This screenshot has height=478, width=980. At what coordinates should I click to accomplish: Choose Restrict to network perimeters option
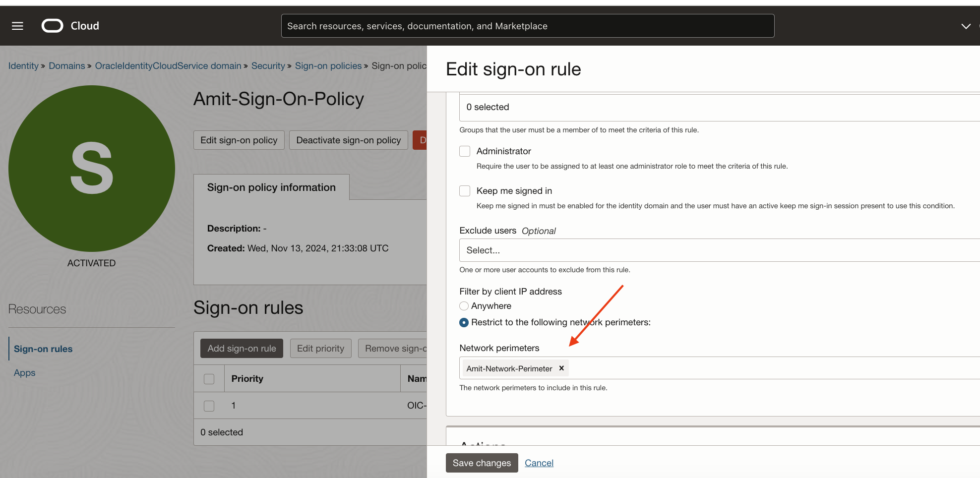click(464, 322)
